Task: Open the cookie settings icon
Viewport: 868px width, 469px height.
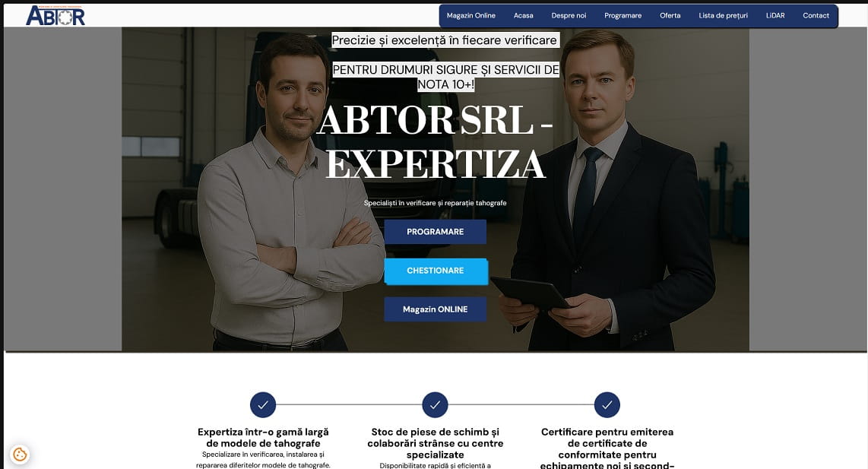Action: [20, 455]
